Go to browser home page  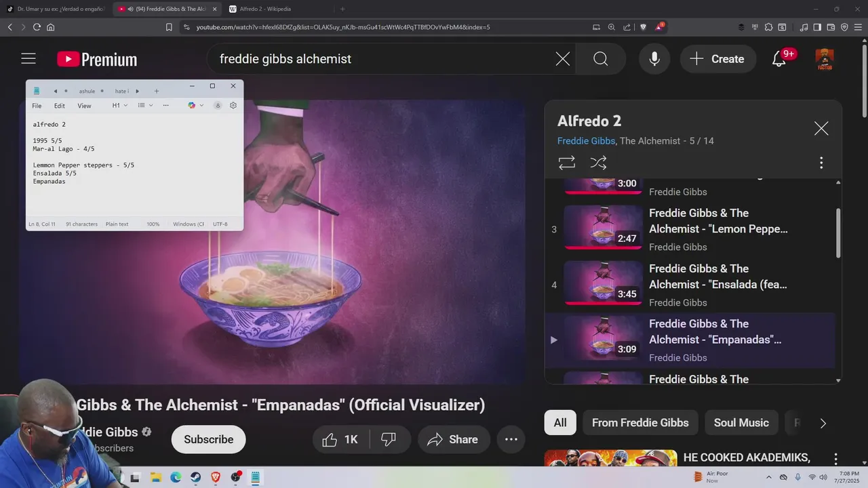click(50, 27)
